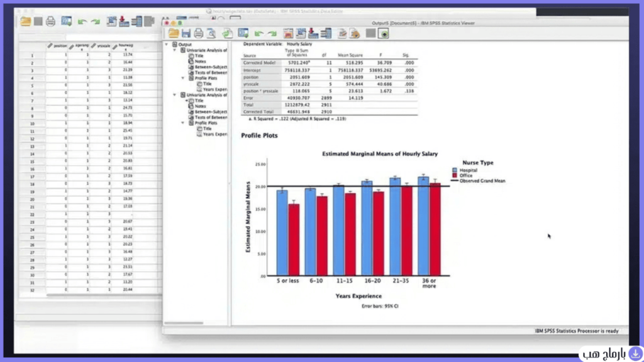Click the Data Editor horizontal scrollbar
Screen dimensions: 644x362
coord(104,295)
